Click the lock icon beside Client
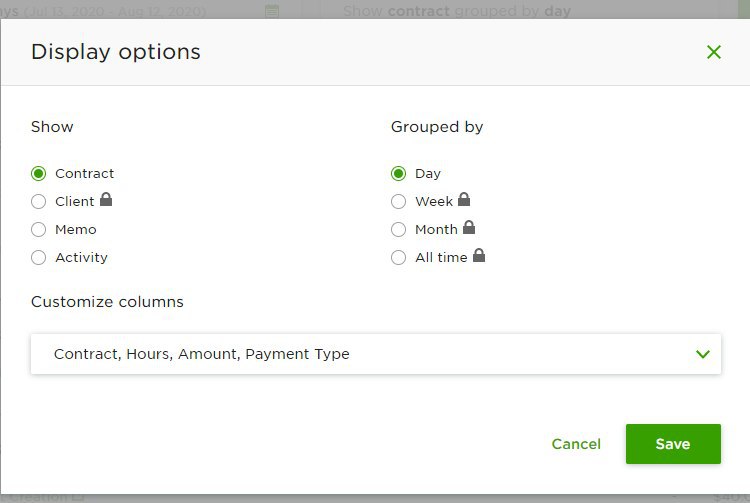Image resolution: width=750 pixels, height=503 pixels. click(106, 199)
